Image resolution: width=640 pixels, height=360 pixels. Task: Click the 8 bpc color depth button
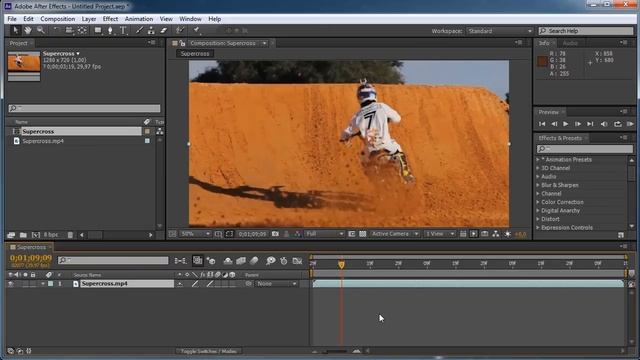click(x=51, y=235)
